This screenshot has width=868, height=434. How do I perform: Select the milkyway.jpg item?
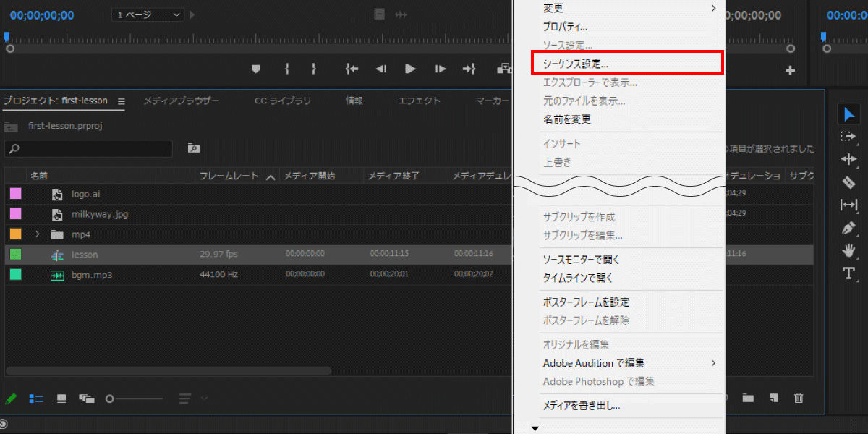pos(100,214)
